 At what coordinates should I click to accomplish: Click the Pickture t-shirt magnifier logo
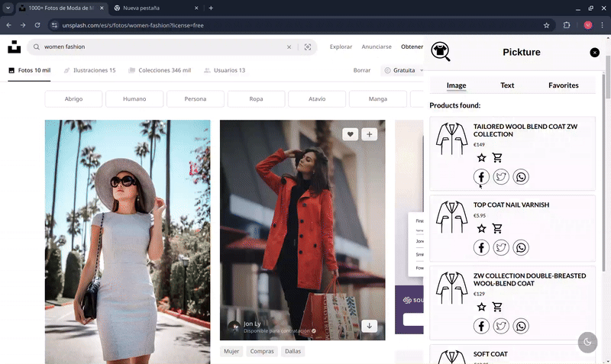[441, 52]
